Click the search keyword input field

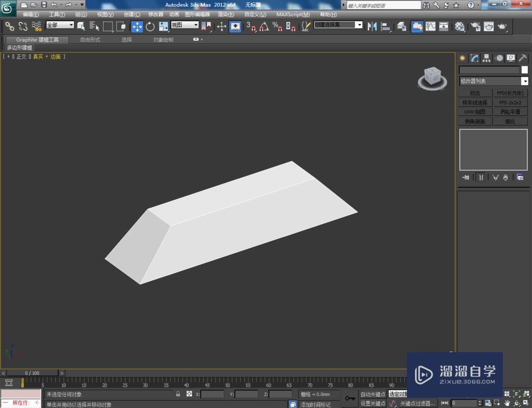(384, 5)
